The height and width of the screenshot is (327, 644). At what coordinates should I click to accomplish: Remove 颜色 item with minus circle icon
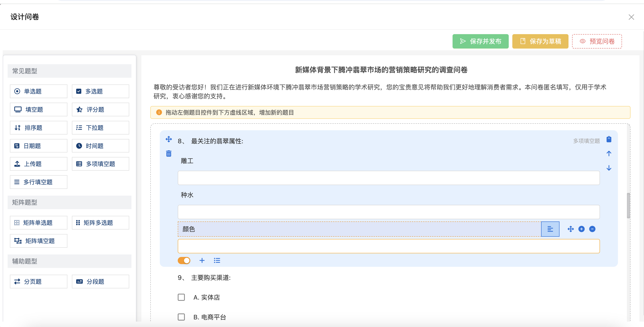pos(592,229)
